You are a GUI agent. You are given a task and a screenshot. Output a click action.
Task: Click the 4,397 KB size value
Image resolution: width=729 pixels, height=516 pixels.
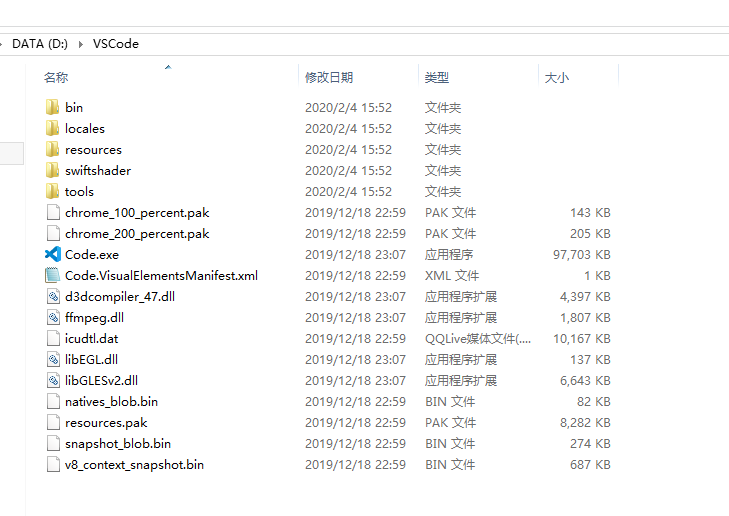coord(585,297)
